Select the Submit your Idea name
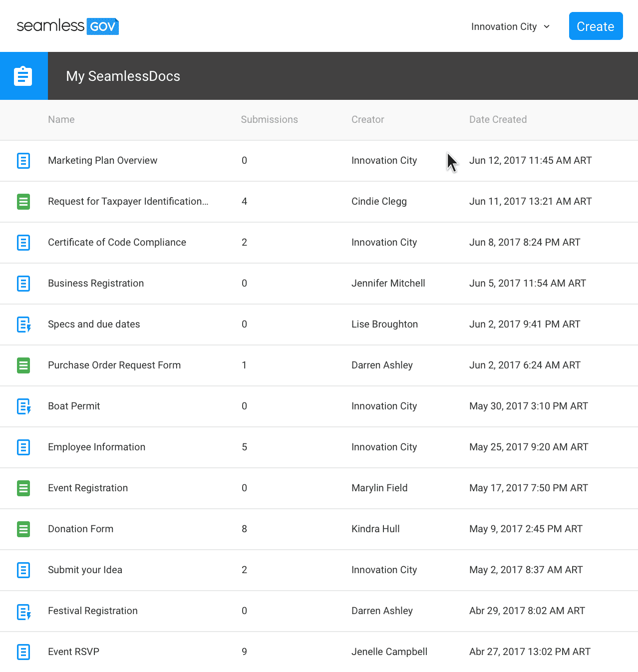Screen dimensions: 638x672 point(85,570)
